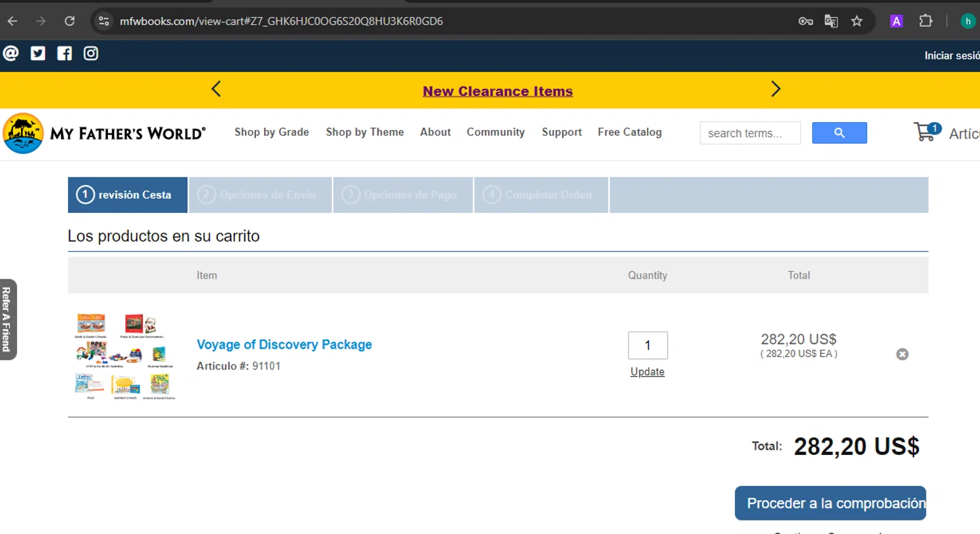Image resolution: width=980 pixels, height=534 pixels.
Task: Open the Shop by Grade menu
Action: tap(272, 132)
